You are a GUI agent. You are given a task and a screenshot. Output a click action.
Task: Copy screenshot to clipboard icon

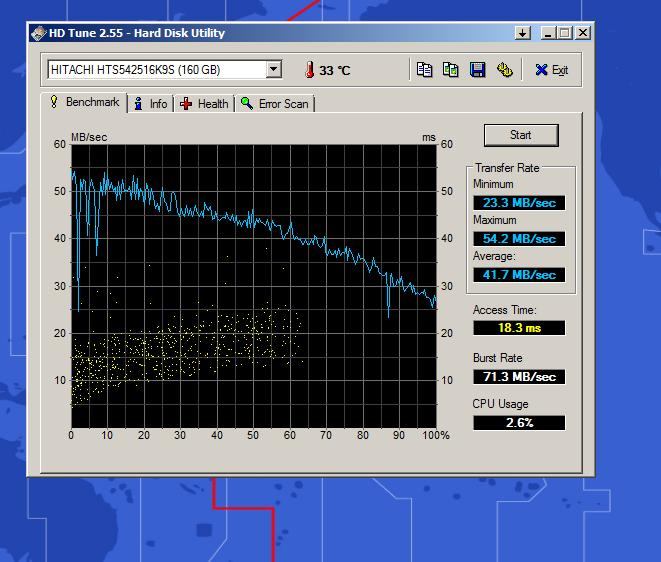tap(450, 70)
